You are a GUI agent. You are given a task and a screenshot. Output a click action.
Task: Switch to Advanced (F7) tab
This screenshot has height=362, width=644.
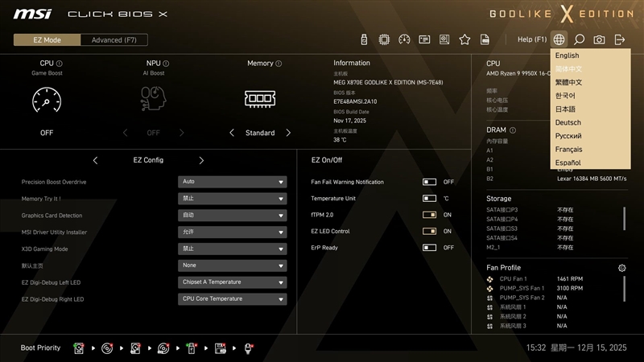114,39
